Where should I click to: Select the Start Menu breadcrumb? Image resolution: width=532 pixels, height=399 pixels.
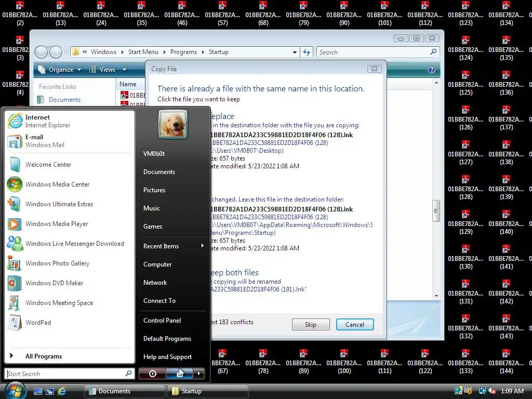[143, 52]
